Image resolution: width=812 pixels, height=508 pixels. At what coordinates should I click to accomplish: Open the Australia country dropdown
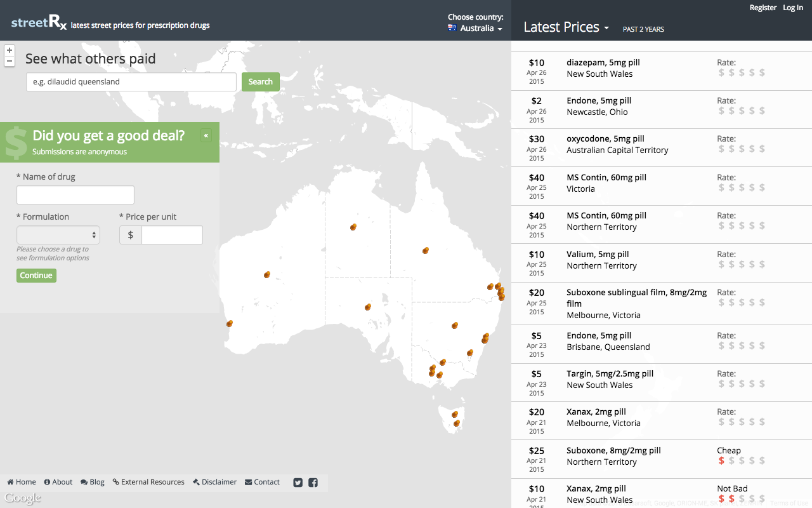tap(475, 29)
